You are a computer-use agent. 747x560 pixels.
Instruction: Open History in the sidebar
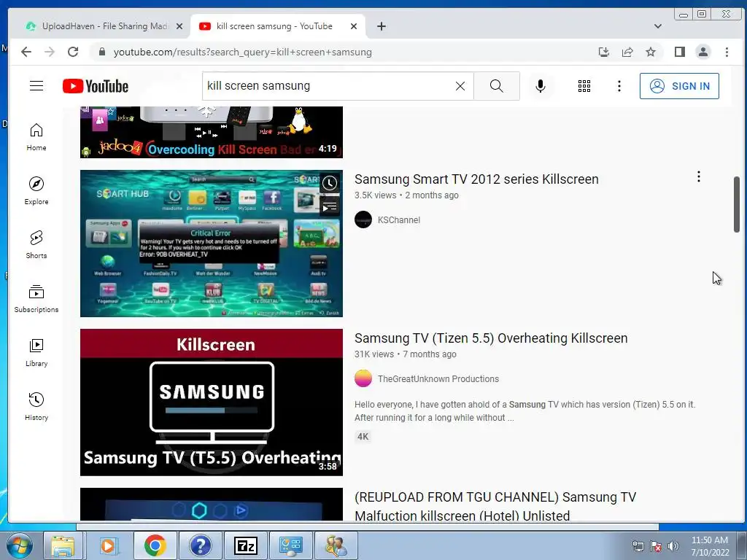tap(36, 406)
